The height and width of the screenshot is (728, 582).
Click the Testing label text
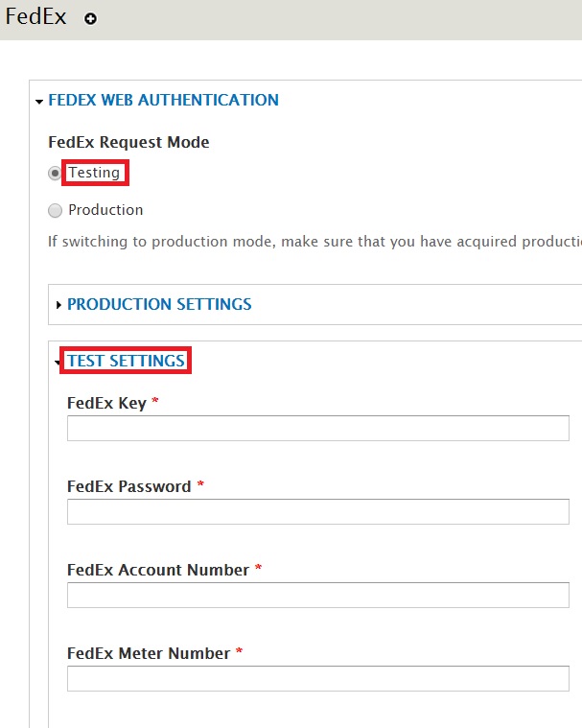(x=94, y=173)
